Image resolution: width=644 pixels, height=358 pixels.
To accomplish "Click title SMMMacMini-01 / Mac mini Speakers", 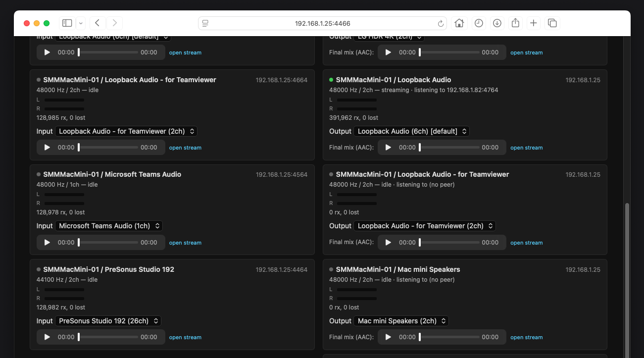I will [398, 269].
